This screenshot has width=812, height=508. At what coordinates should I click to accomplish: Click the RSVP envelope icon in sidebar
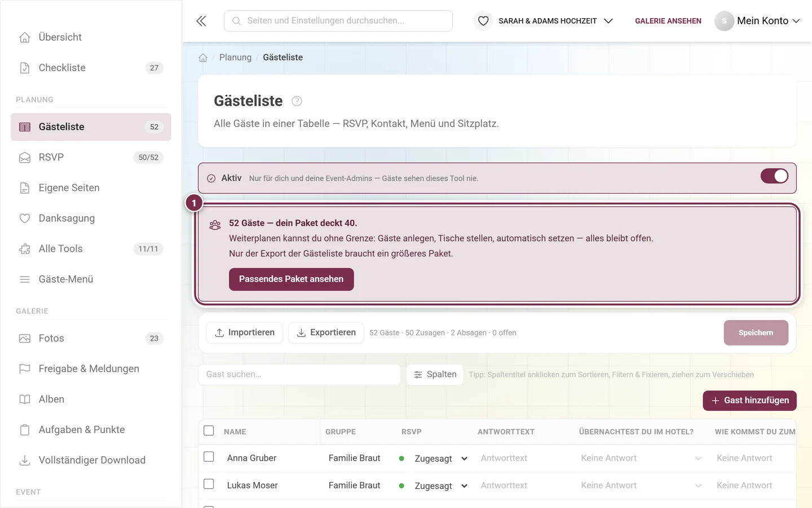(x=25, y=157)
